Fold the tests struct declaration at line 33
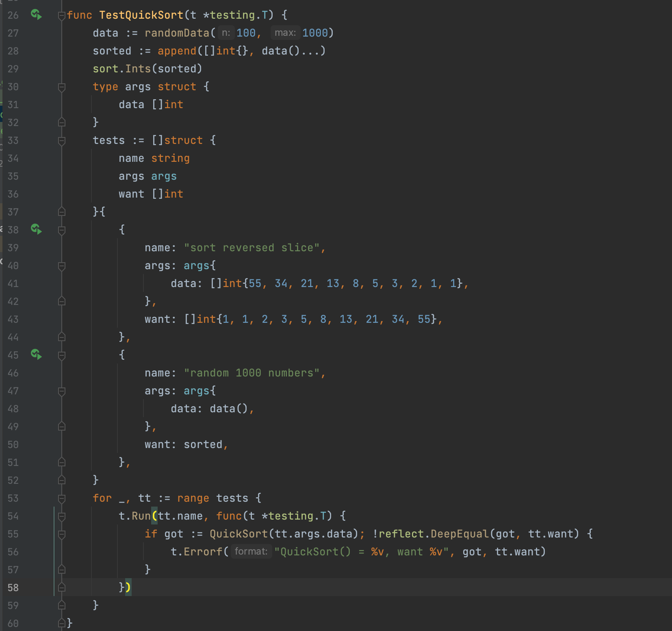This screenshot has height=631, width=672. (x=62, y=141)
